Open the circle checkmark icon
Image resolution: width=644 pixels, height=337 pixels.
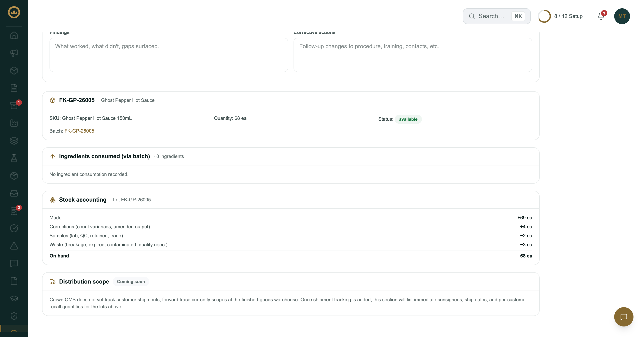14,228
